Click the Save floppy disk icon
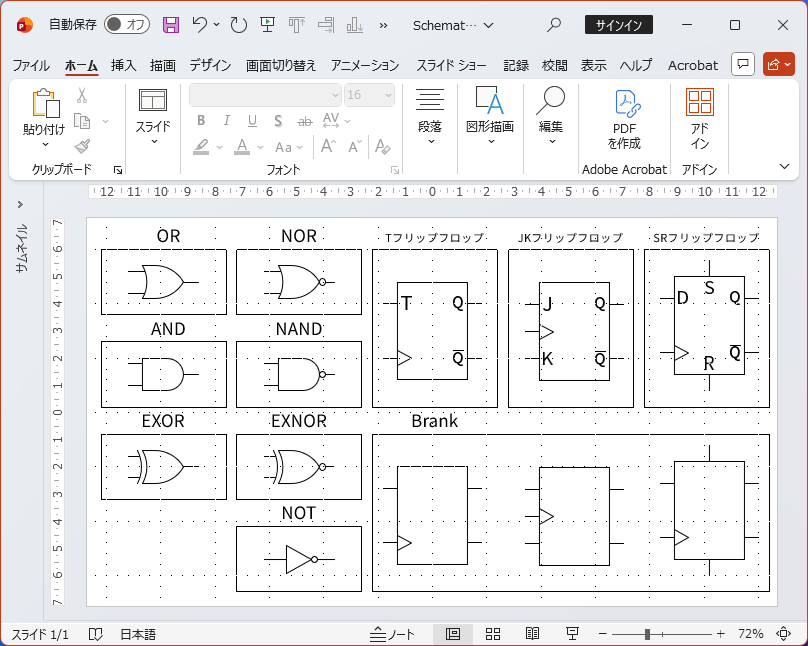This screenshot has width=808, height=646. click(171, 24)
